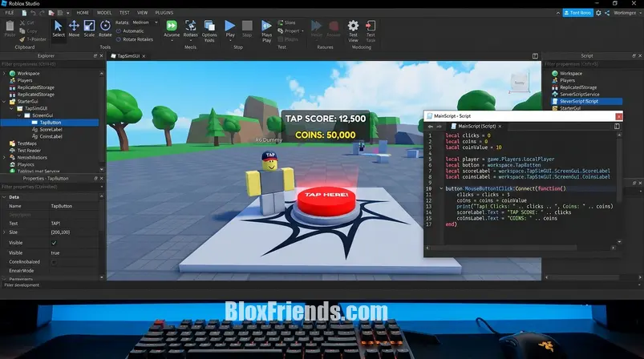644x359 pixels.
Task: Expand the Workspace node in Explorer
Action: (x=5, y=74)
